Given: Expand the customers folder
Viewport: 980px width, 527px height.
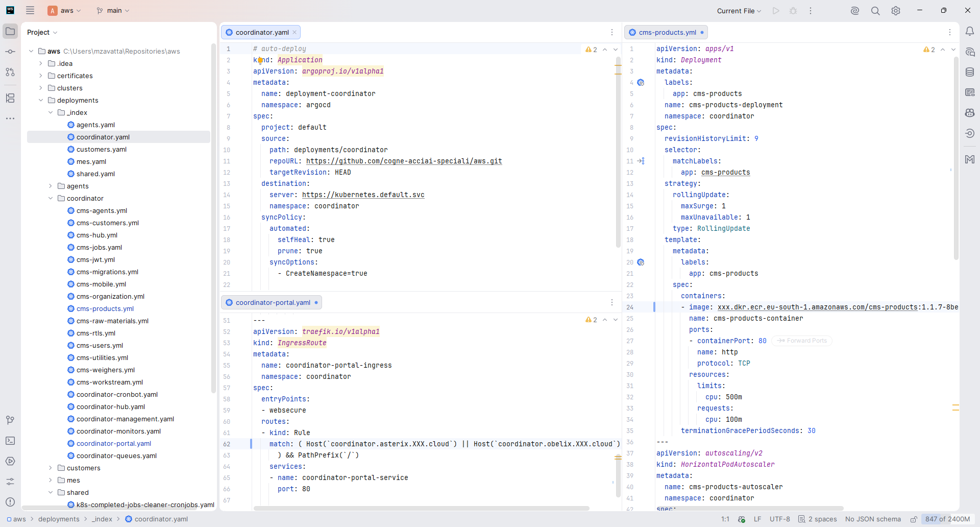Looking at the screenshot, I should 51,468.
